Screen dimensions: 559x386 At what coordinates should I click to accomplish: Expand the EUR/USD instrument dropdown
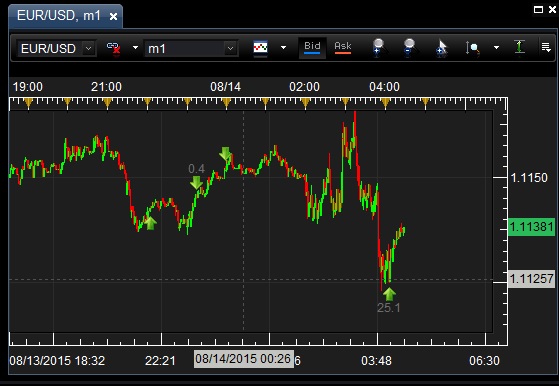pos(88,48)
